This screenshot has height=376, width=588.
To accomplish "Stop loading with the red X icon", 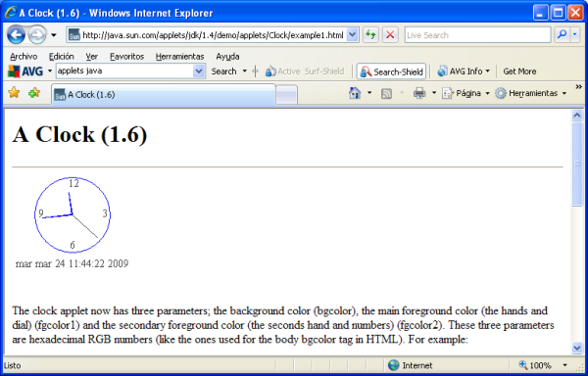I will (x=390, y=35).
